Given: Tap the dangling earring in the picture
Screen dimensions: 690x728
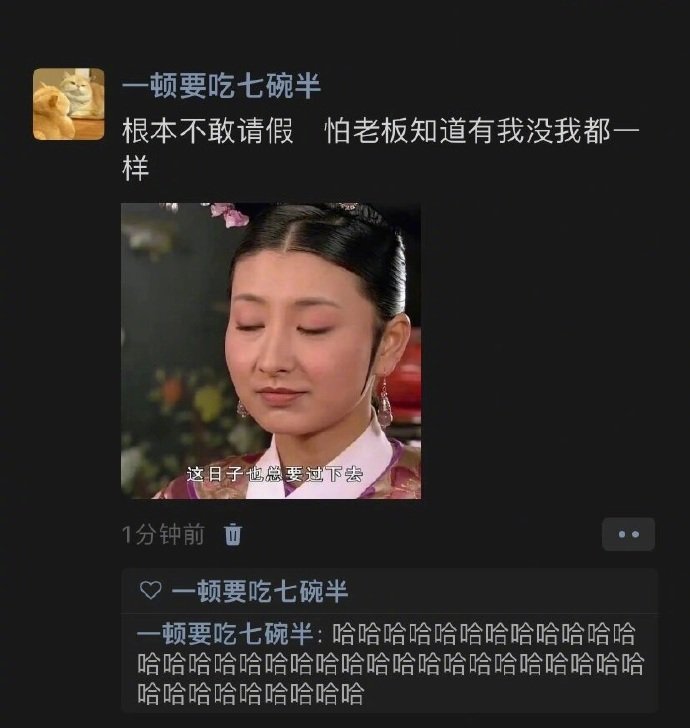Looking at the screenshot, I should pyautogui.click(x=384, y=402).
